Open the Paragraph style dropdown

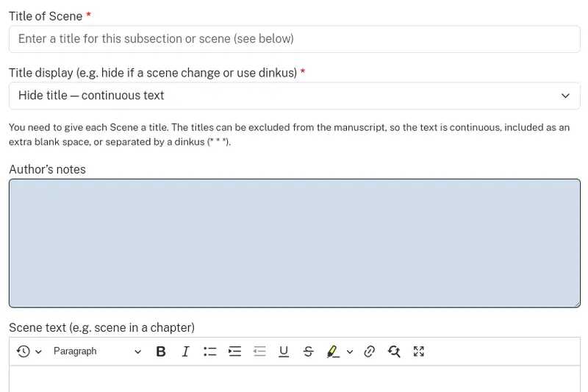pyautogui.click(x=97, y=352)
